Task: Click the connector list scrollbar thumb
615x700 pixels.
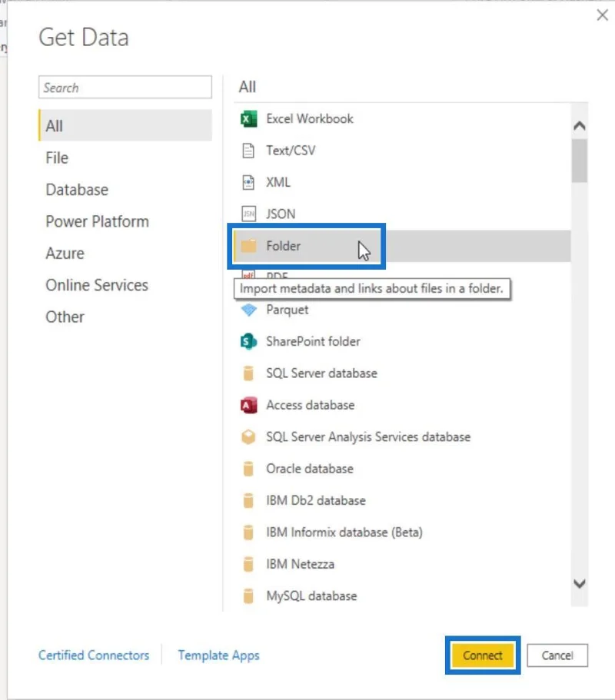Action: tap(580, 161)
